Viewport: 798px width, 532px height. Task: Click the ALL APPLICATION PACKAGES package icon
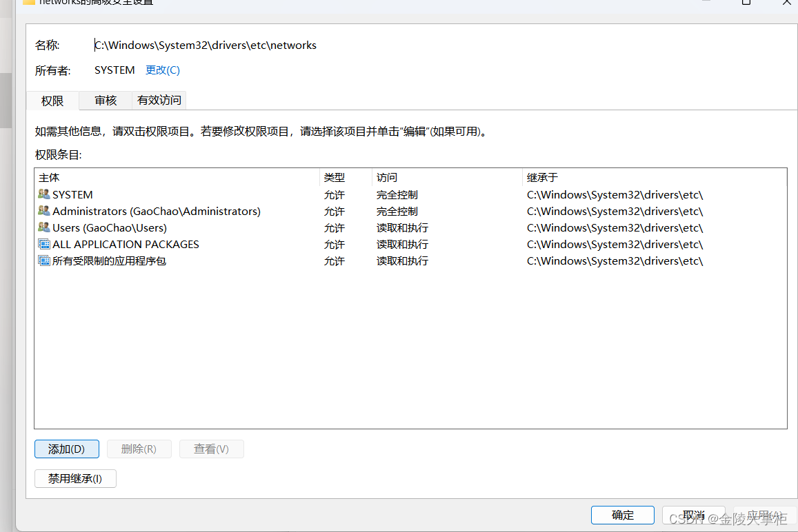pos(43,244)
